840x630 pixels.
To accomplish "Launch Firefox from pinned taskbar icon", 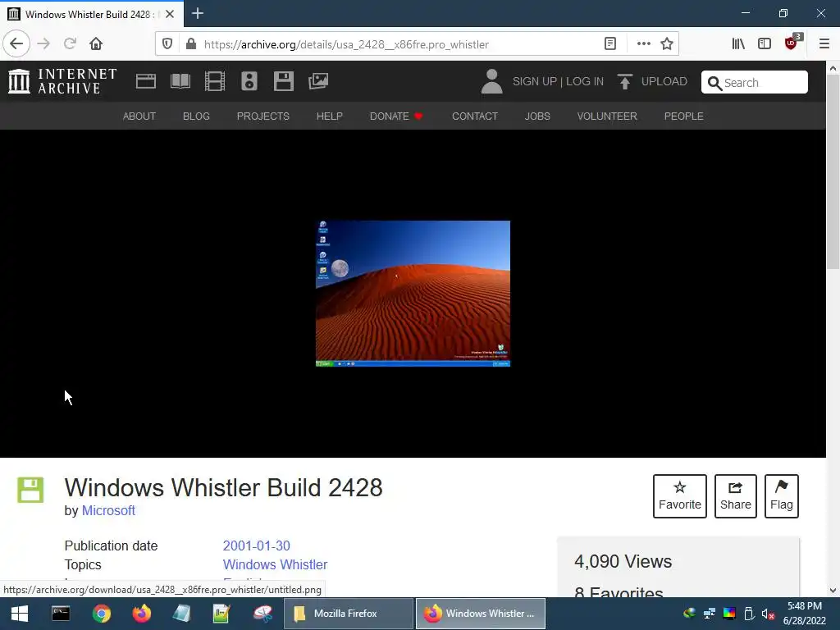I will pyautogui.click(x=141, y=614).
